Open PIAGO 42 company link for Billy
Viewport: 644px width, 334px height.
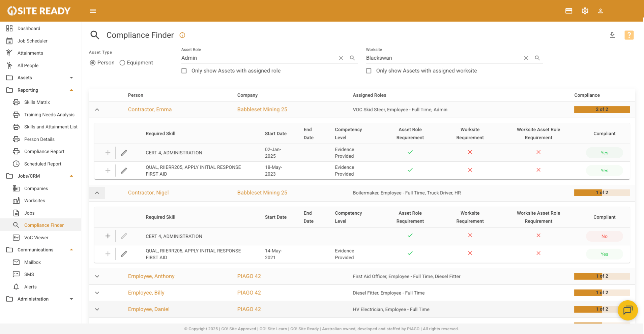[x=249, y=293]
